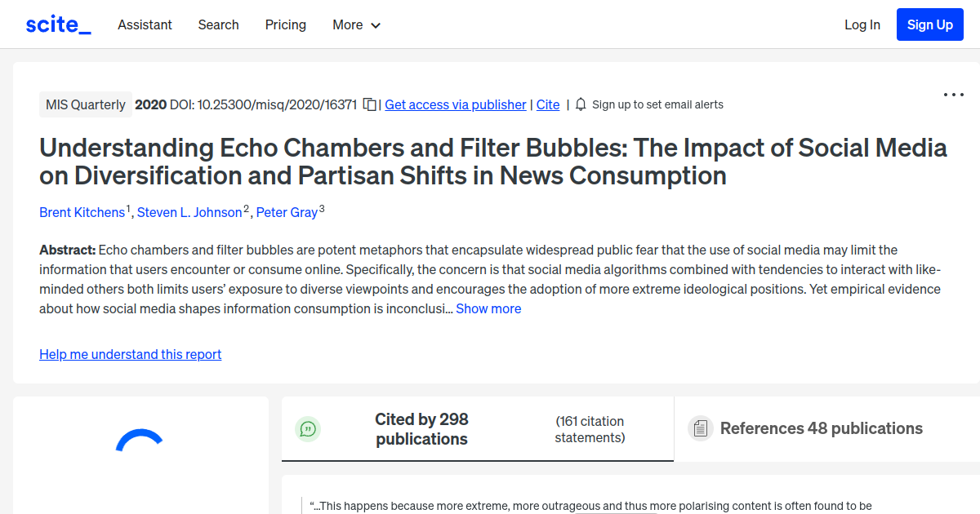Click the green citation statement icon

point(308,428)
